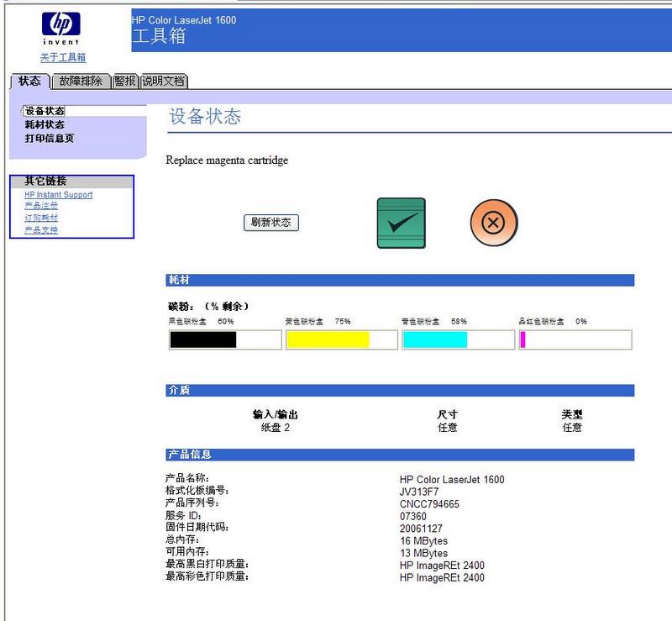Viewport: 672px width, 621px height.
Task: Click the 刷新状态 button
Action: (x=270, y=223)
